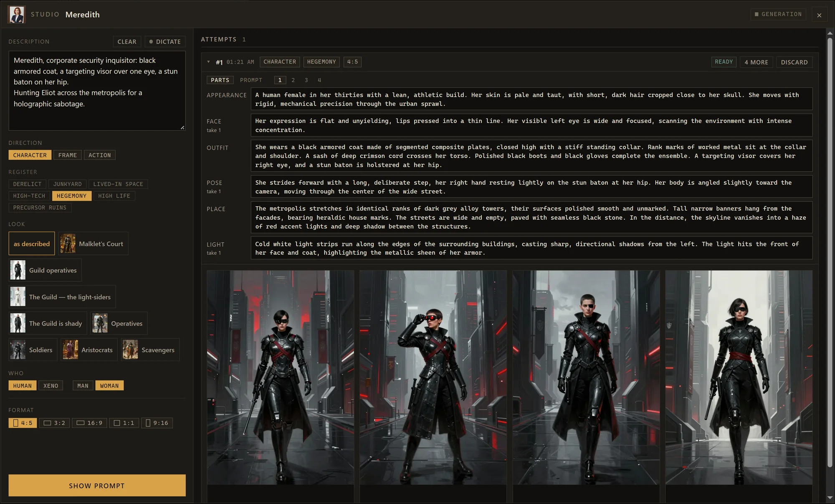The width and height of the screenshot is (835, 504).
Task: Toggle the XENO species option
Action: coord(51,386)
